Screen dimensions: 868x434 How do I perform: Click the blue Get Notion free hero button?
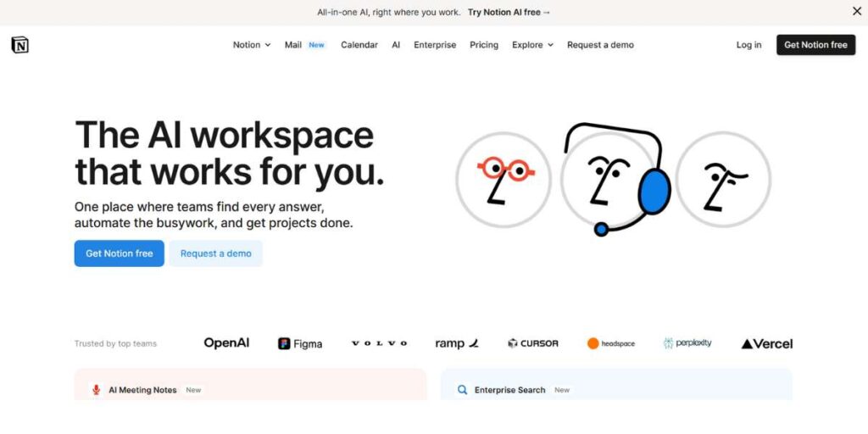pyautogui.click(x=120, y=253)
